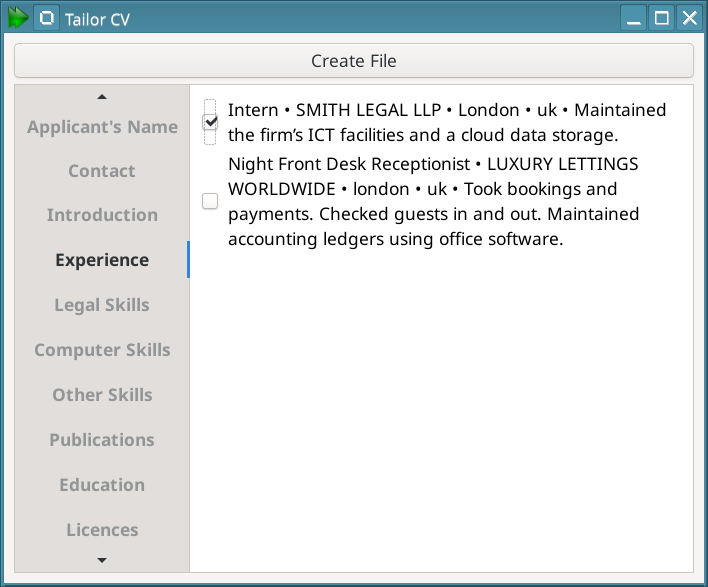Uncheck the Intern SMITH LEGAL LLP checkbox

[210, 122]
